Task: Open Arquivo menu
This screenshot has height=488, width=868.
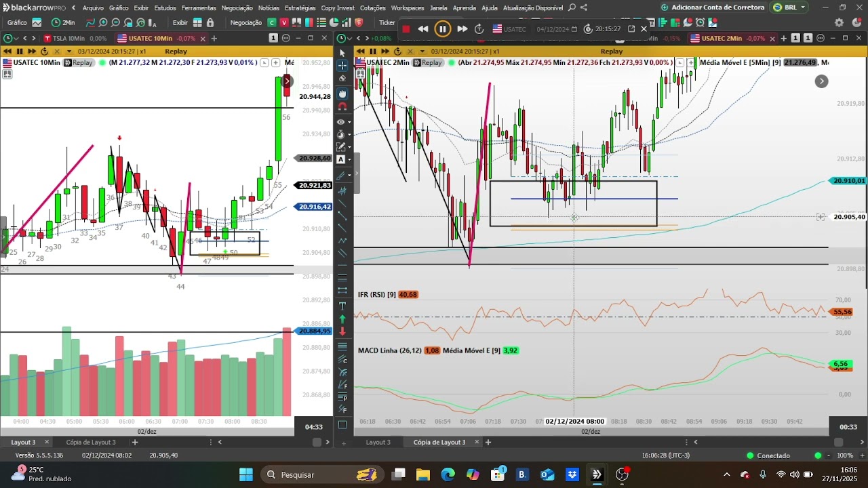Action: tap(93, 7)
